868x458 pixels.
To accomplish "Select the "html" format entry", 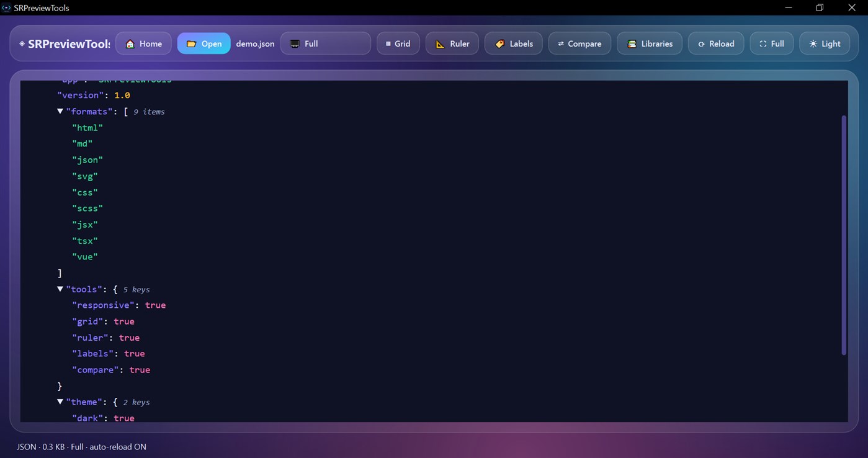I will [87, 127].
